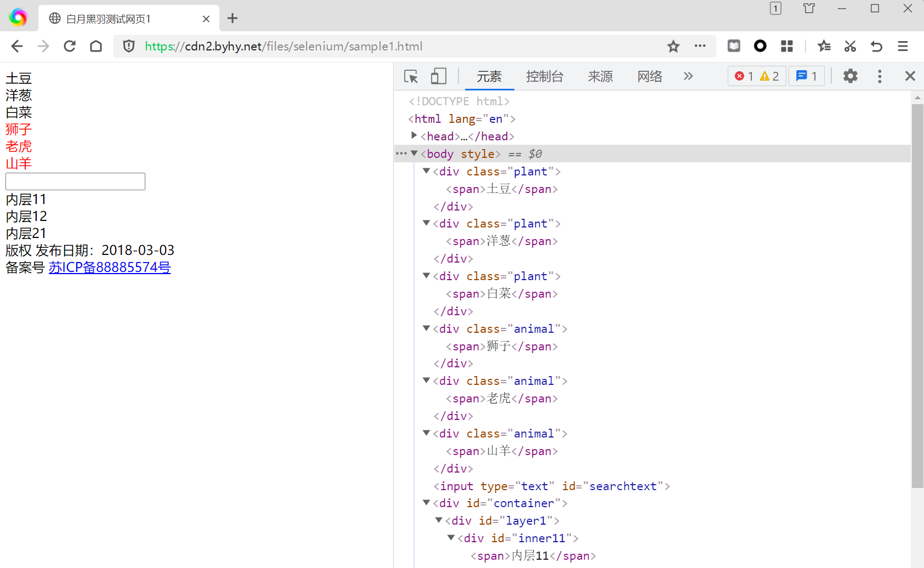This screenshot has width=924, height=568.
Task: Select the input searchtext element row
Action: [x=552, y=486]
